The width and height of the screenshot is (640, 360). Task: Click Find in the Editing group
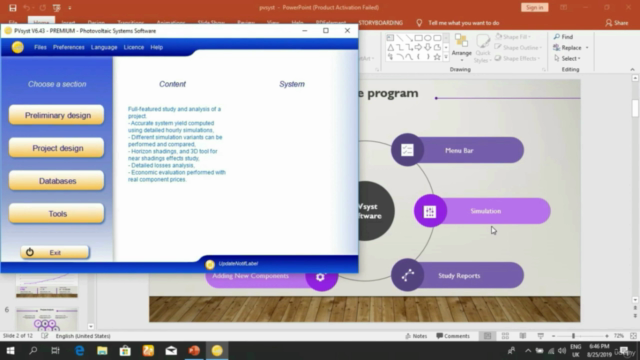563,37
